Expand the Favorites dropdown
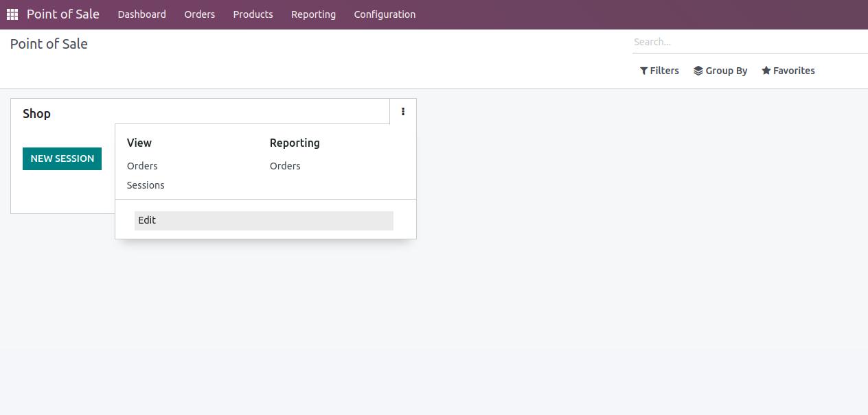 (x=788, y=71)
